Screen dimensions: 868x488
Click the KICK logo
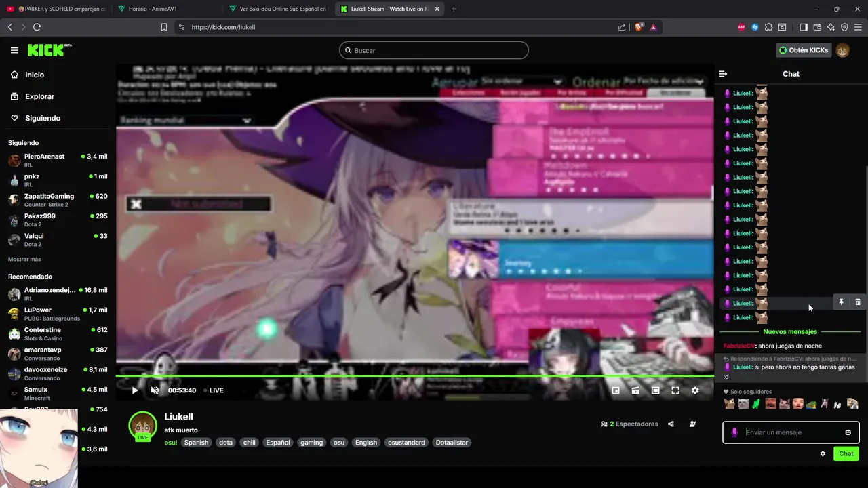click(49, 50)
